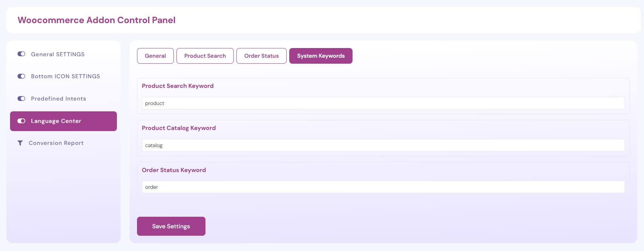Image resolution: width=644 pixels, height=251 pixels.
Task: Click the white toggle icon in Language Center
Action: (21, 121)
